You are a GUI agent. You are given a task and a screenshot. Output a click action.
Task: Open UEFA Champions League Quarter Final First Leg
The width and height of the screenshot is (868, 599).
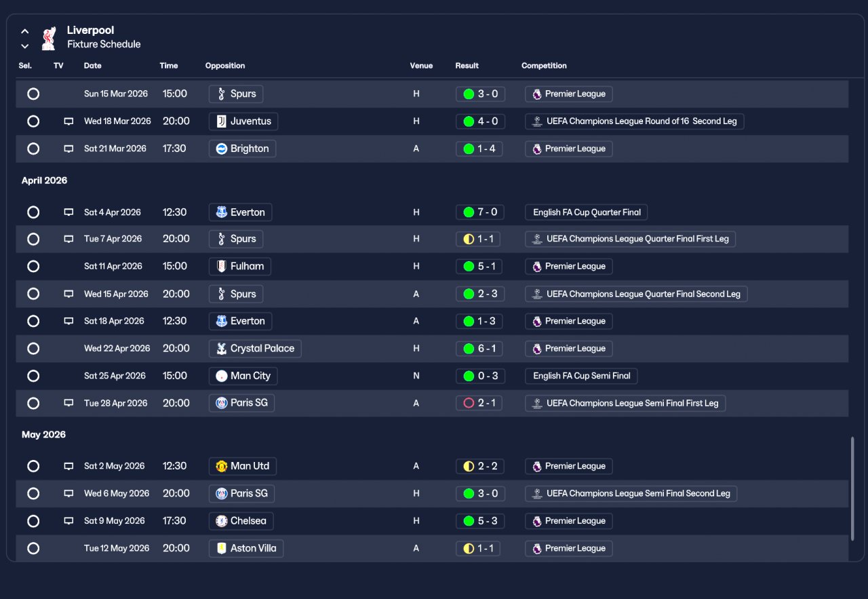point(631,239)
